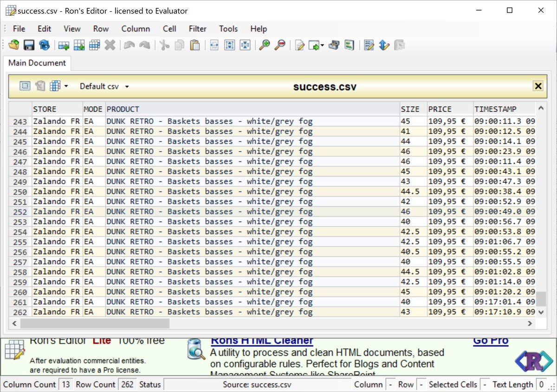Click the Undo arrow icon
Image resolution: width=557 pixels, height=392 pixels.
(130, 45)
